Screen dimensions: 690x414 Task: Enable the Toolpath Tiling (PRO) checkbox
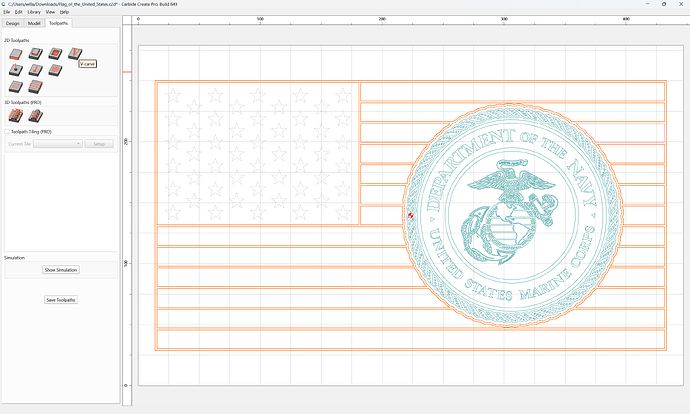(7, 132)
